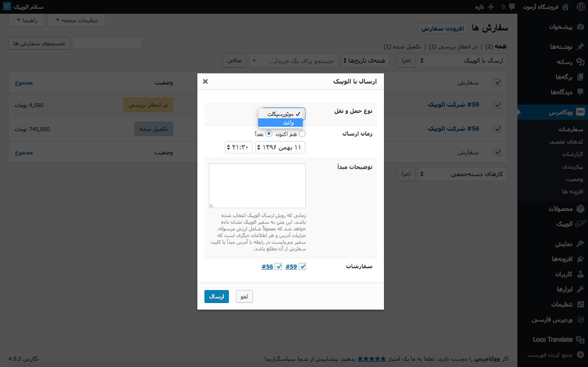Select the هم اکنون (now) radio button
Image resolution: width=588 pixels, height=367 pixels.
pos(302,134)
